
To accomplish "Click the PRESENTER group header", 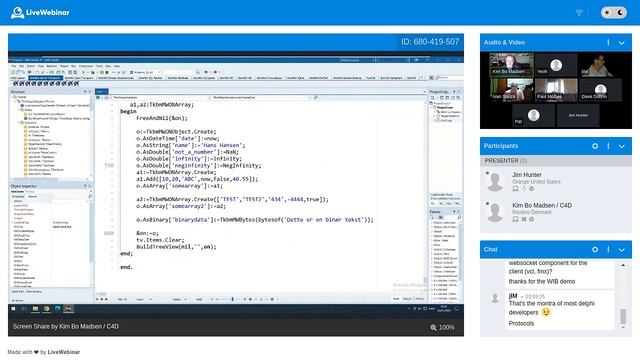I will [556, 161].
